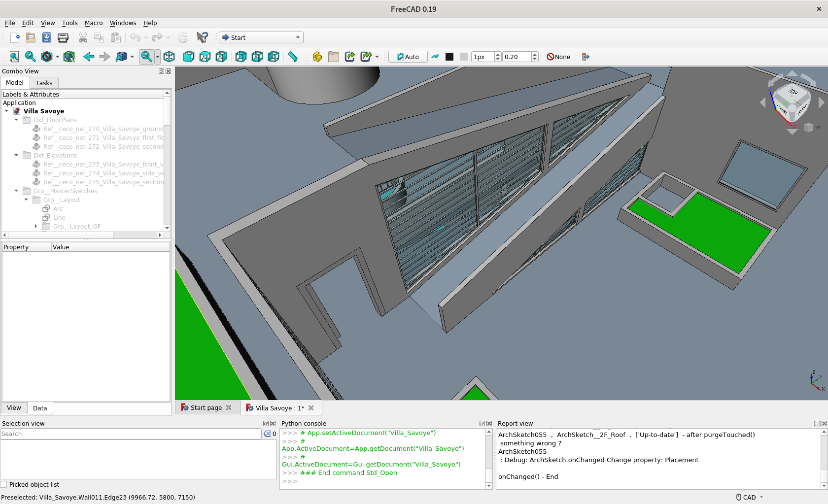
Task: Open the CAD navigation style dropdown
Action: tap(750, 497)
